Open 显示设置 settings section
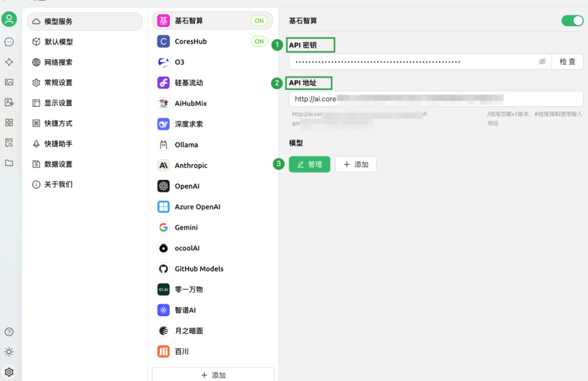588x381 pixels. pos(85,103)
